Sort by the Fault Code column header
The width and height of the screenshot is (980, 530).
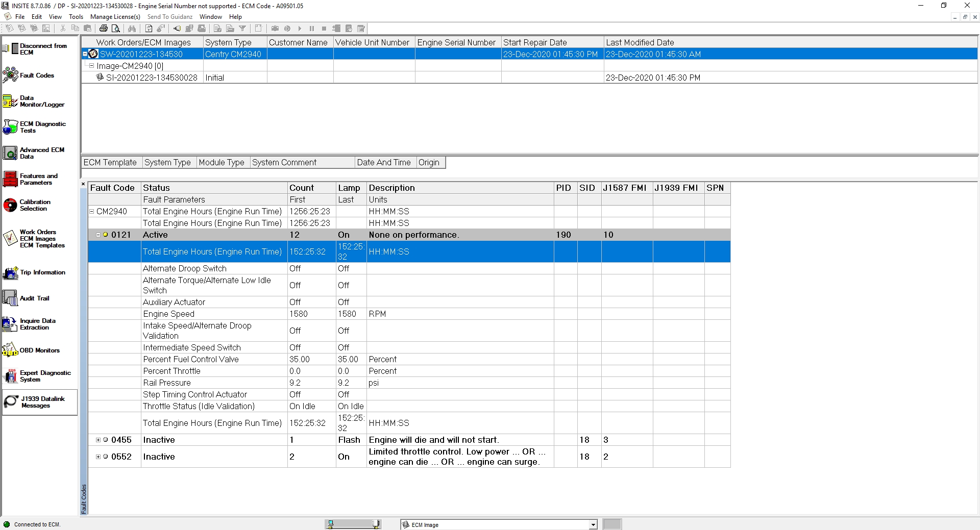point(114,188)
